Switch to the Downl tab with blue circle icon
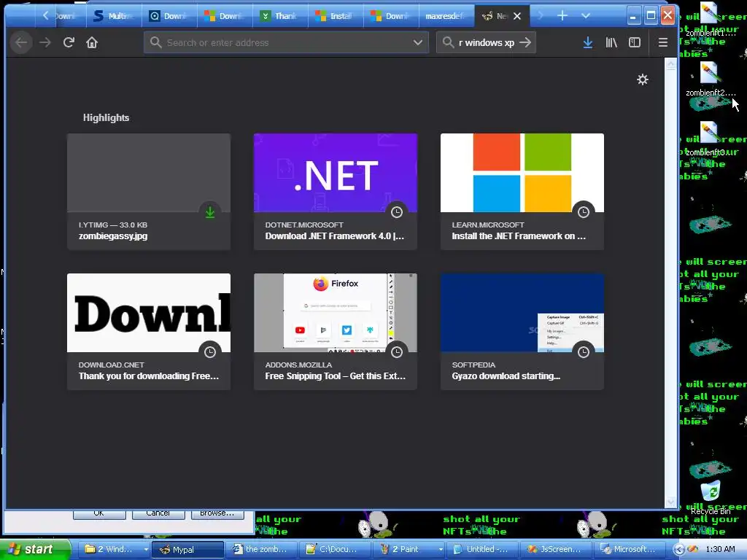This screenshot has width=747, height=560. point(169,16)
